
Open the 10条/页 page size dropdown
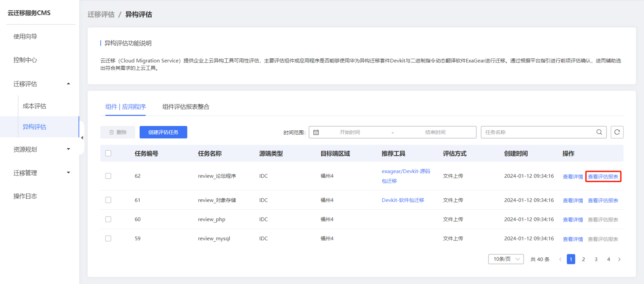(x=506, y=259)
